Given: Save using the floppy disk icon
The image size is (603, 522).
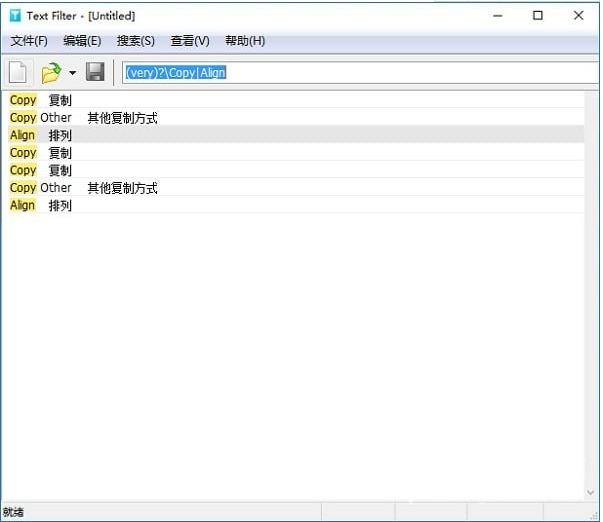Looking at the screenshot, I should (x=95, y=72).
